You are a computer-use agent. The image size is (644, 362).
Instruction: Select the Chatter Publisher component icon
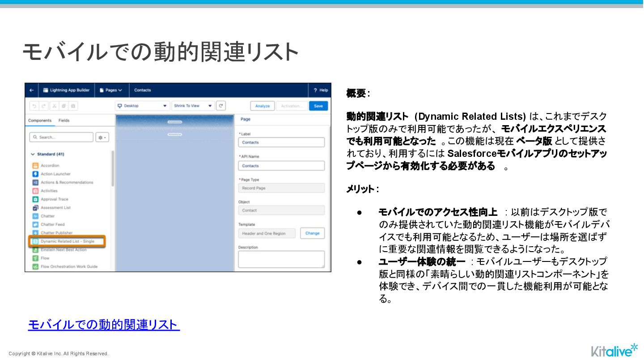tap(35, 233)
